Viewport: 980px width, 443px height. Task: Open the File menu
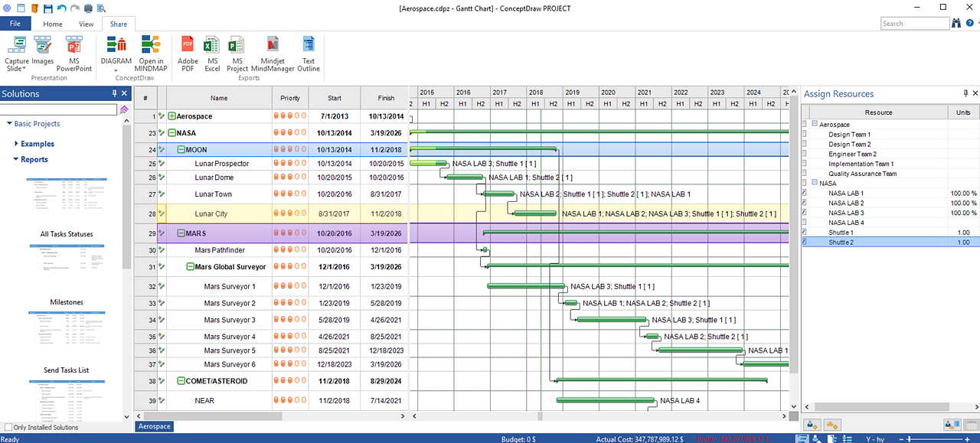[x=15, y=24]
